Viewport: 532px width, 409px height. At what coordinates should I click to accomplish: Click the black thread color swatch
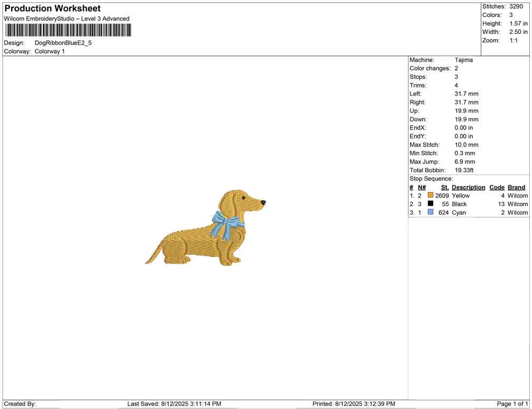[430, 203]
